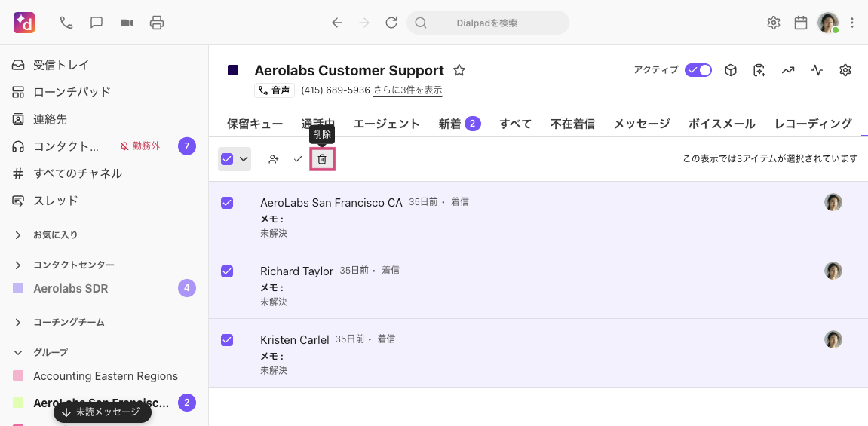Click the さらに3件を表示 link
The width and height of the screenshot is (868, 426).
click(408, 90)
